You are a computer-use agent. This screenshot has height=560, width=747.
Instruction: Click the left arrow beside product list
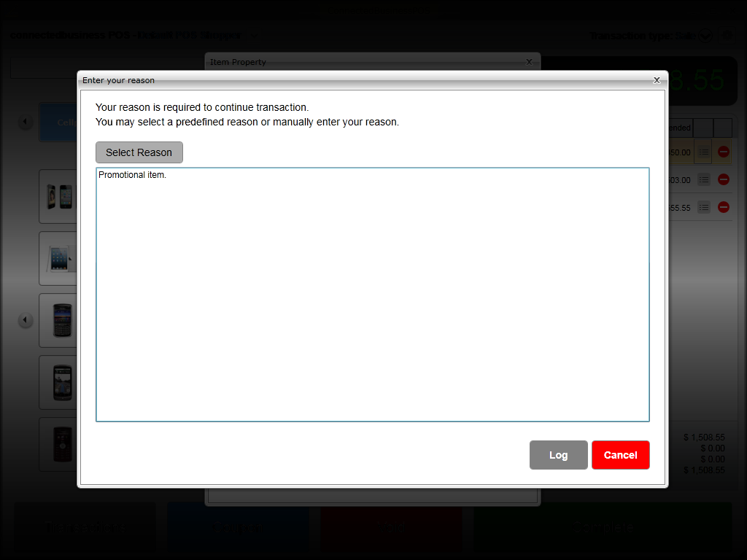coord(26,320)
